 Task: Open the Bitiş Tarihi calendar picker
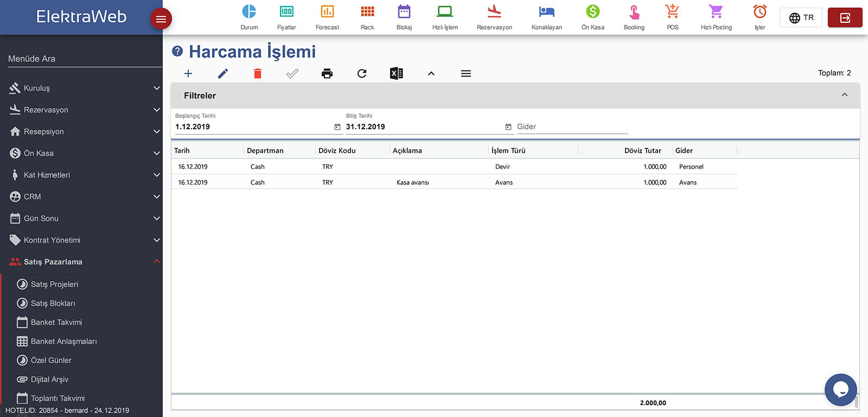click(508, 127)
